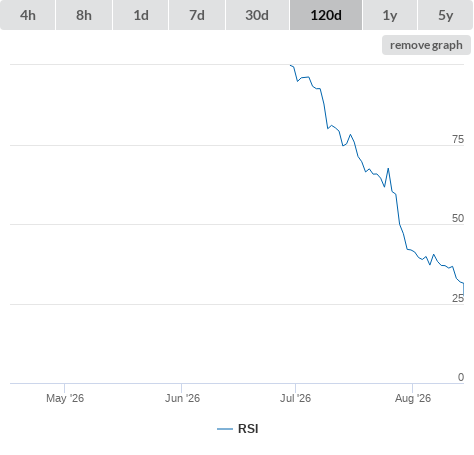Switch to the 8h time range
The height and width of the screenshot is (455, 474).
(84, 15)
